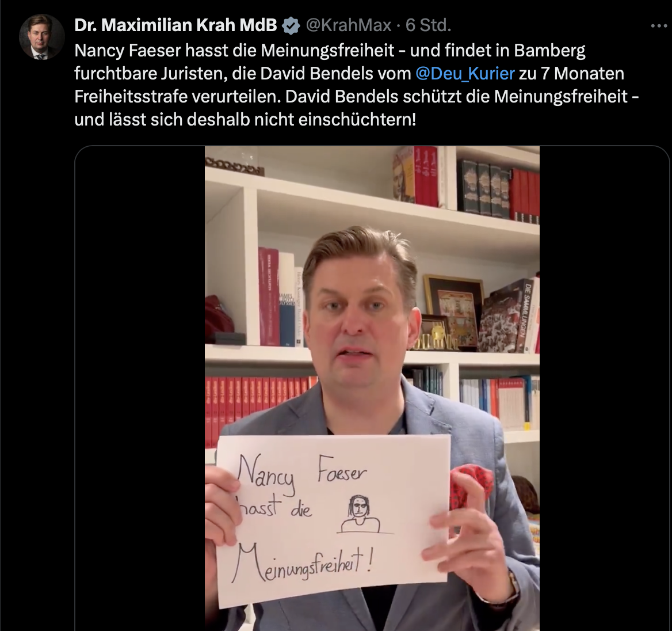The image size is (672, 631).
Task: Play the embedded video of the tweet
Action: tap(372, 388)
